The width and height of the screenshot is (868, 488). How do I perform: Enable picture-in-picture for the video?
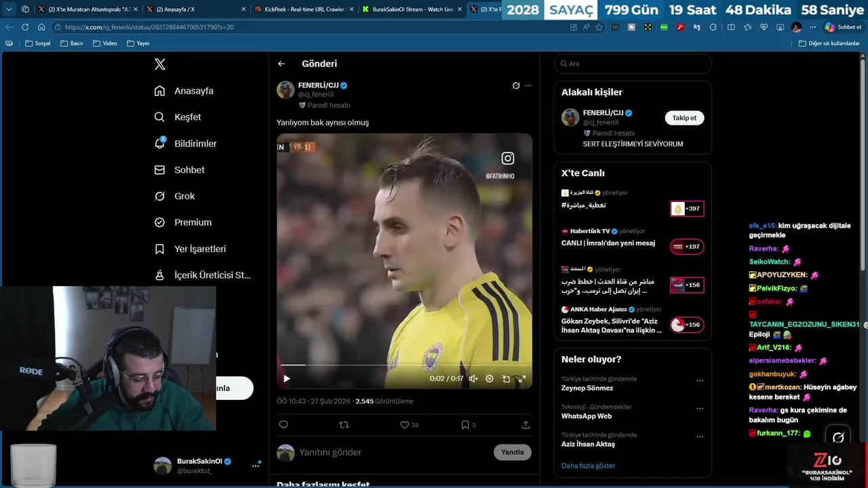click(x=506, y=379)
